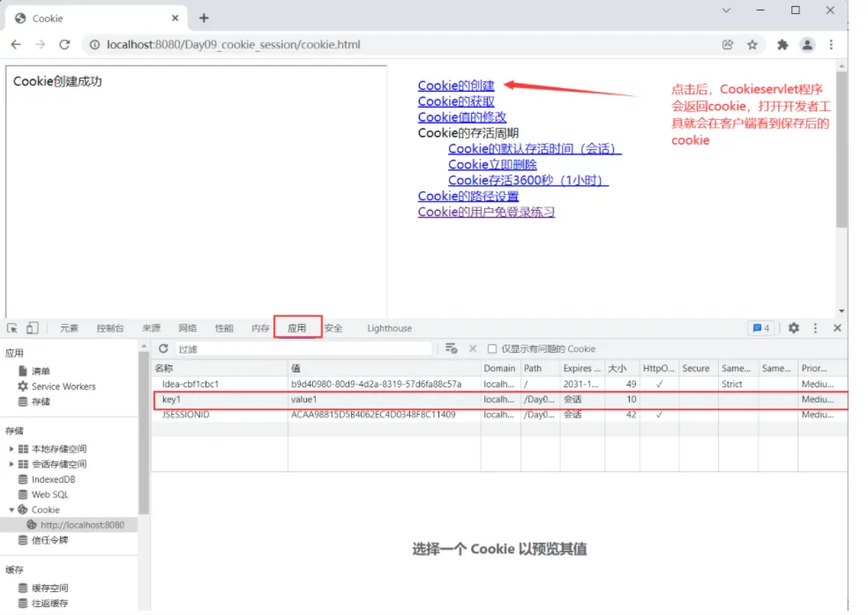Select 信任令牌 in sidebar
This screenshot has height=615, width=868.
click(x=49, y=540)
